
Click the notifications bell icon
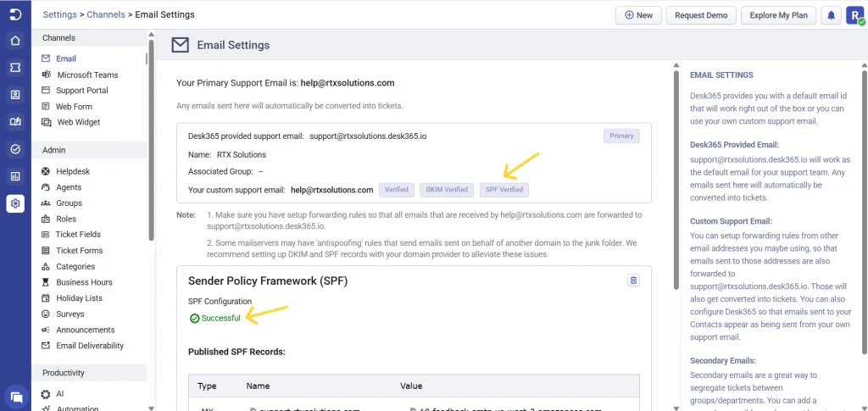pyautogui.click(x=831, y=15)
